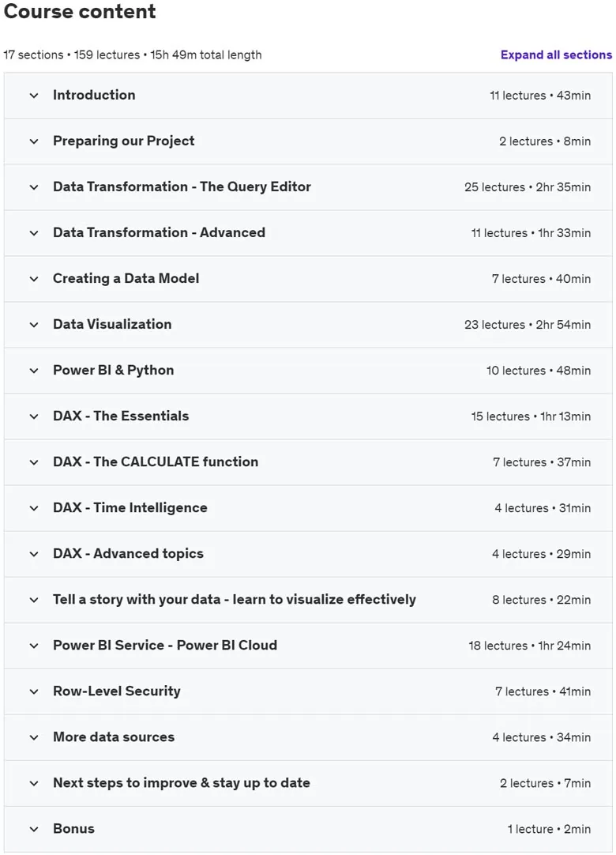Expand the Row-Level Security chevron
Image resolution: width=616 pixels, height=855 pixels.
click(x=34, y=691)
